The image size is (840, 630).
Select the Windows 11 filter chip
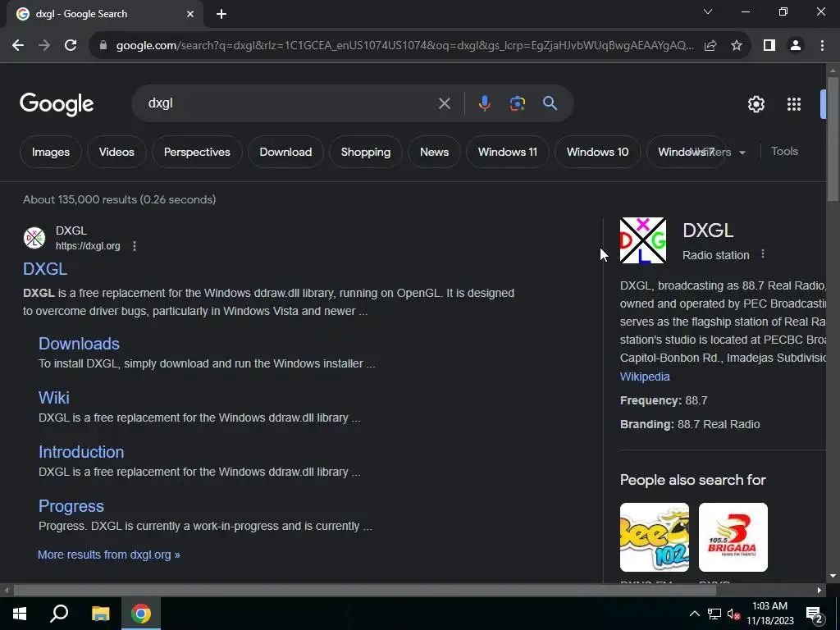(x=507, y=152)
